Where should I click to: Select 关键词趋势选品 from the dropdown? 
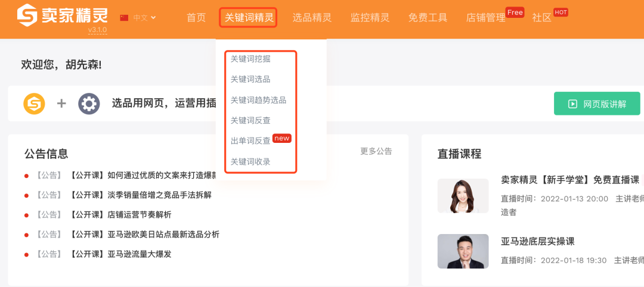(x=258, y=100)
